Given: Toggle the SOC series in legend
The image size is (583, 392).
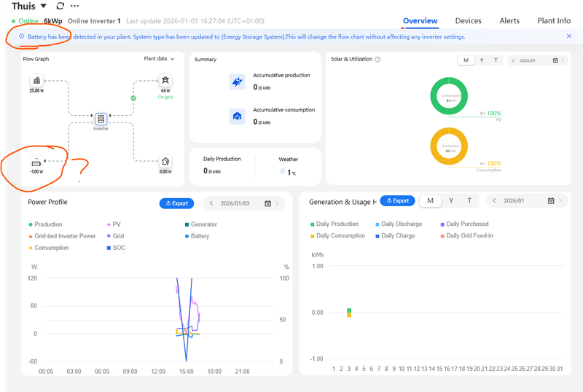Looking at the screenshot, I should 116,248.
